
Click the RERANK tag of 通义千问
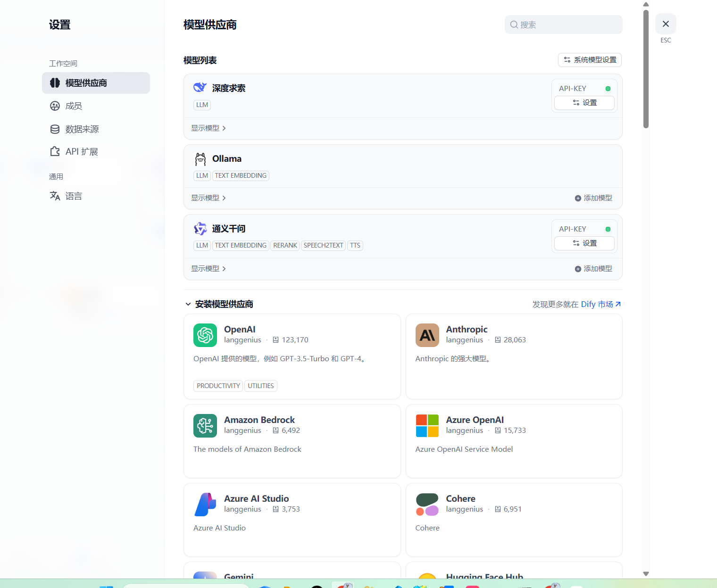click(x=285, y=246)
